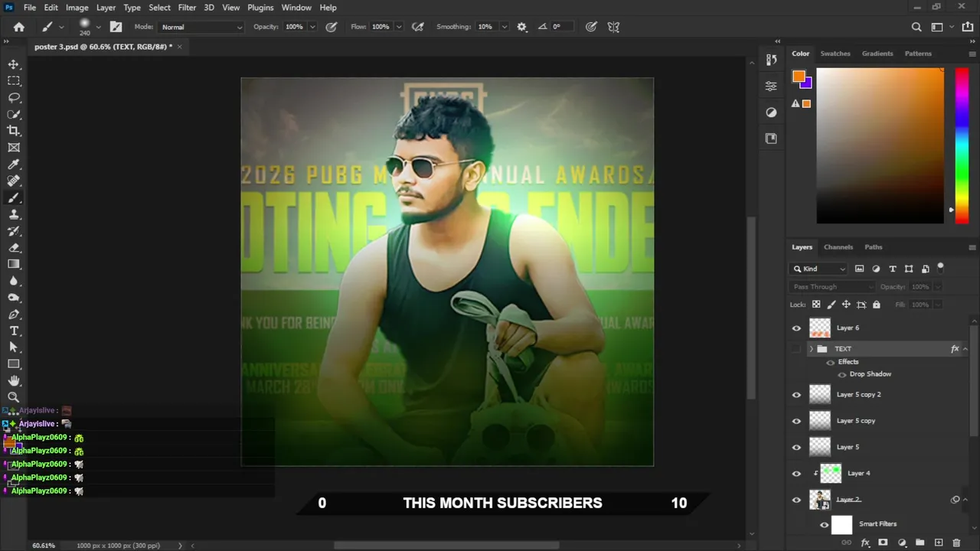Open the Opacity slider dropdown in options
The width and height of the screenshot is (980, 551).
click(312, 27)
